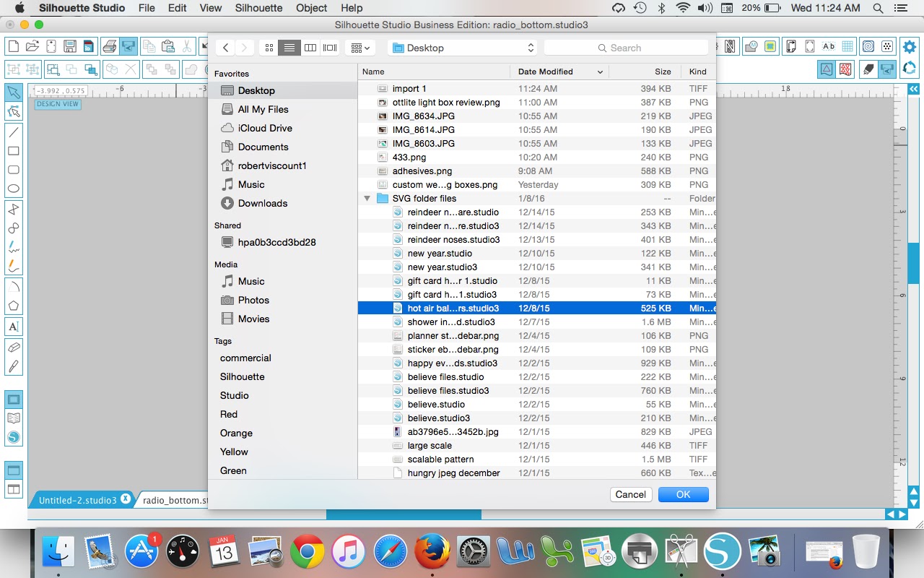Screen dimensions: 924x578
Task: Click the Cancel button
Action: click(x=630, y=494)
